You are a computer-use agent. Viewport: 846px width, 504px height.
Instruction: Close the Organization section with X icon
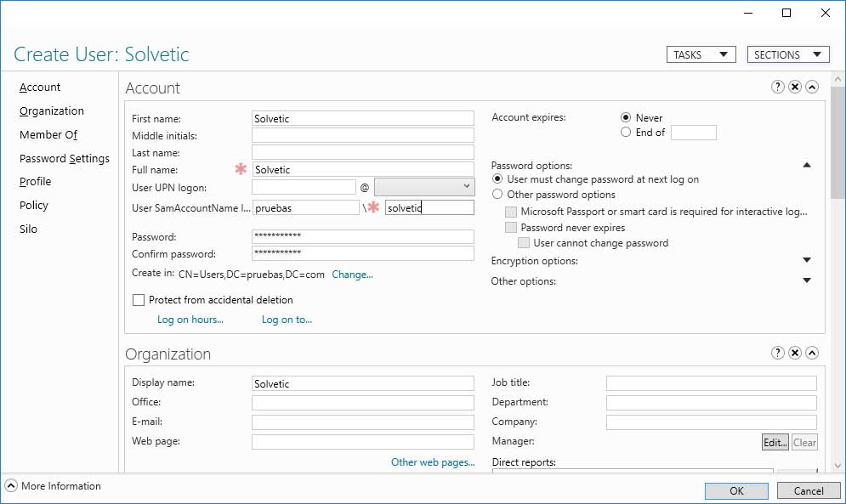[794, 353]
